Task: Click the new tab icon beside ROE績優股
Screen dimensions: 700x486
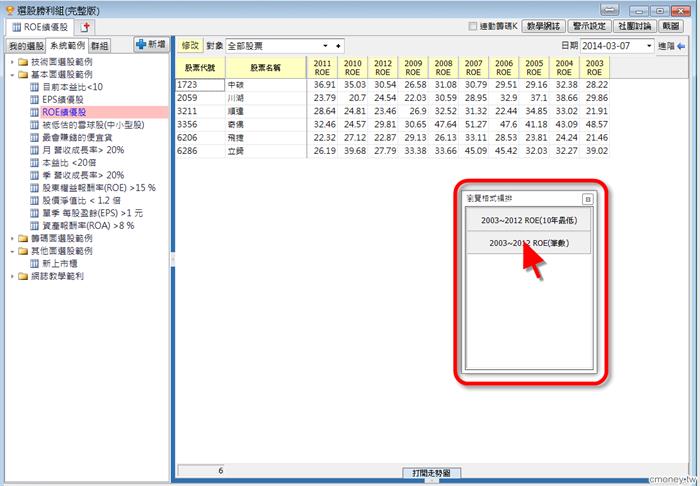Action: click(85, 26)
